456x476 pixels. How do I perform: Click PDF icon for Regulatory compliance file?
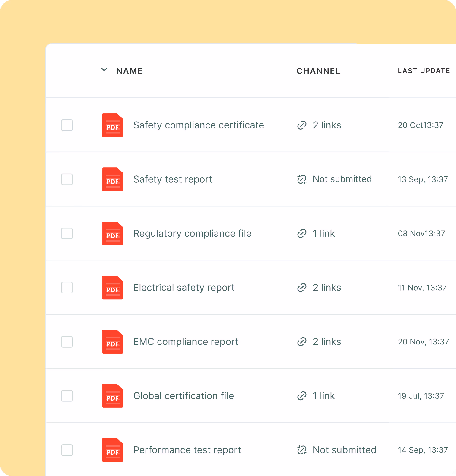(112, 234)
